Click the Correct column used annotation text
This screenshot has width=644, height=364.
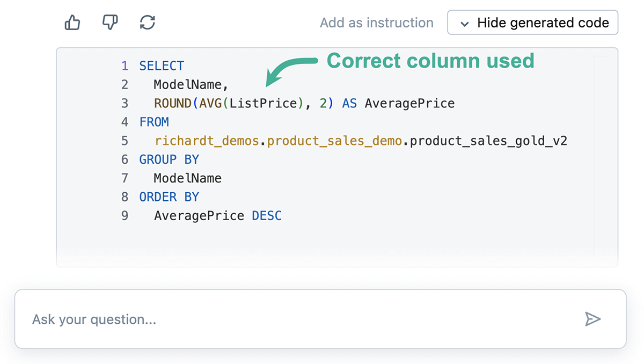[x=430, y=61]
